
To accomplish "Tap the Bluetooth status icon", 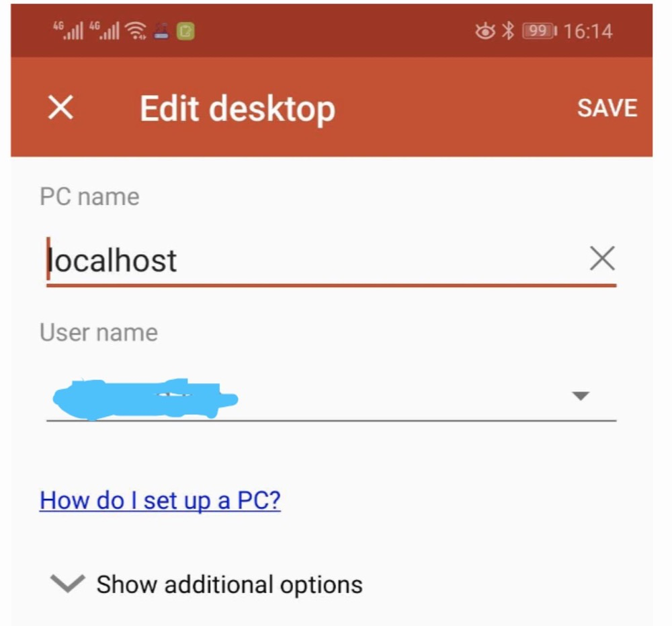I will click(508, 31).
